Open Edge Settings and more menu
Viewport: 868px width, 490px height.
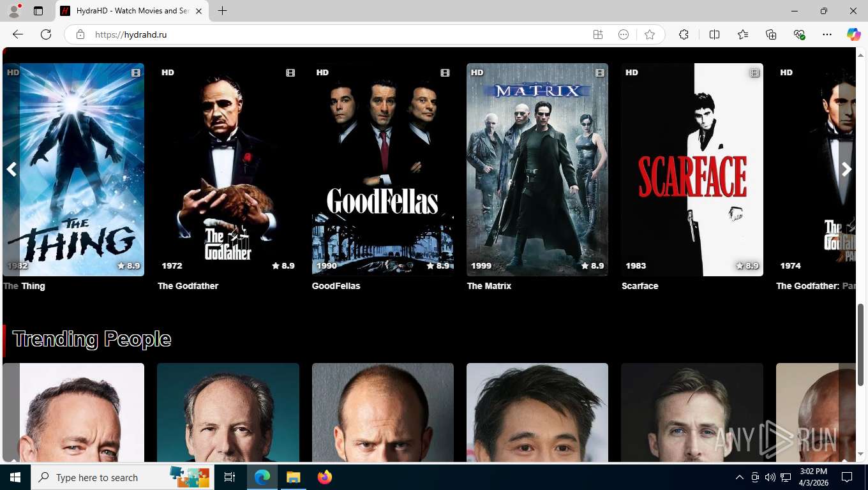(x=827, y=34)
